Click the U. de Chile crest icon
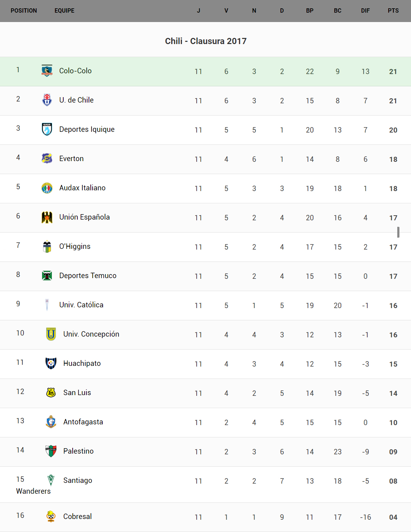The height and width of the screenshot is (532, 411). (47, 100)
